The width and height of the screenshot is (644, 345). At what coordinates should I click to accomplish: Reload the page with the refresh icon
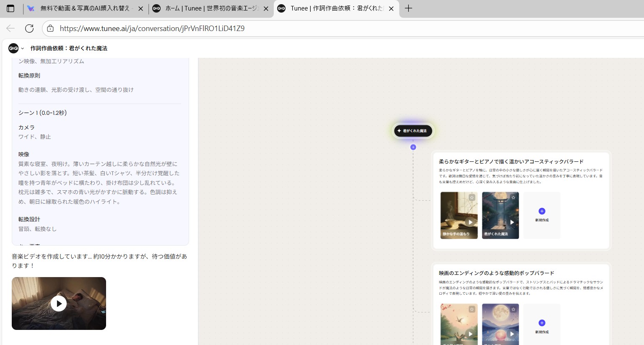(29, 29)
